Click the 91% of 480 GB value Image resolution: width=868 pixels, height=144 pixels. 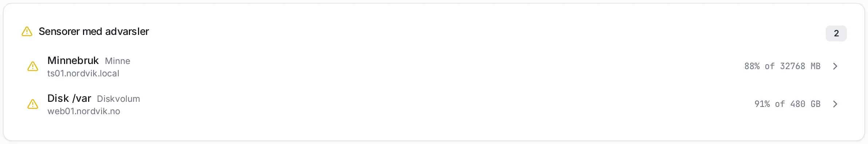point(787,104)
